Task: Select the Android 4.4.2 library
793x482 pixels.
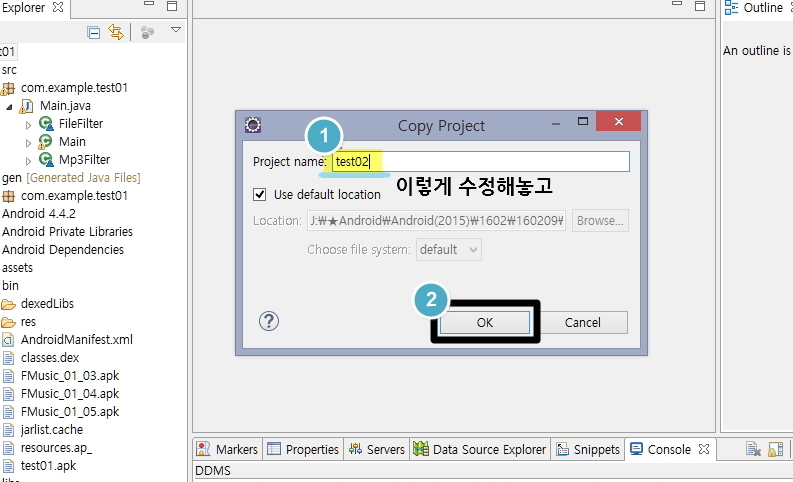Action: pos(39,213)
